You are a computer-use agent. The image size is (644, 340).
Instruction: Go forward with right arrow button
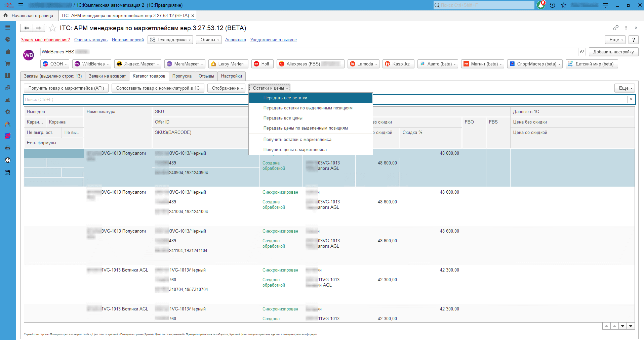pos(39,28)
